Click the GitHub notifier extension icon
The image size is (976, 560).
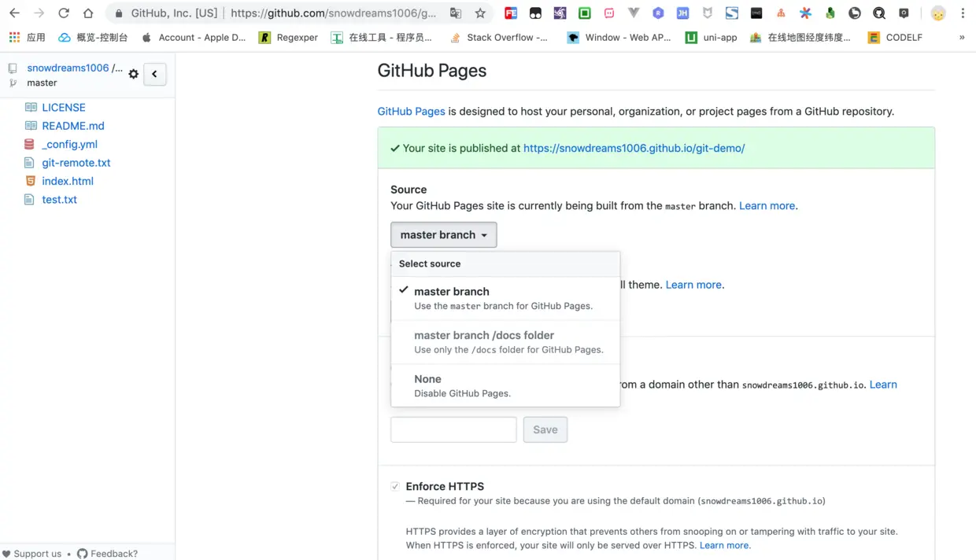904,13
